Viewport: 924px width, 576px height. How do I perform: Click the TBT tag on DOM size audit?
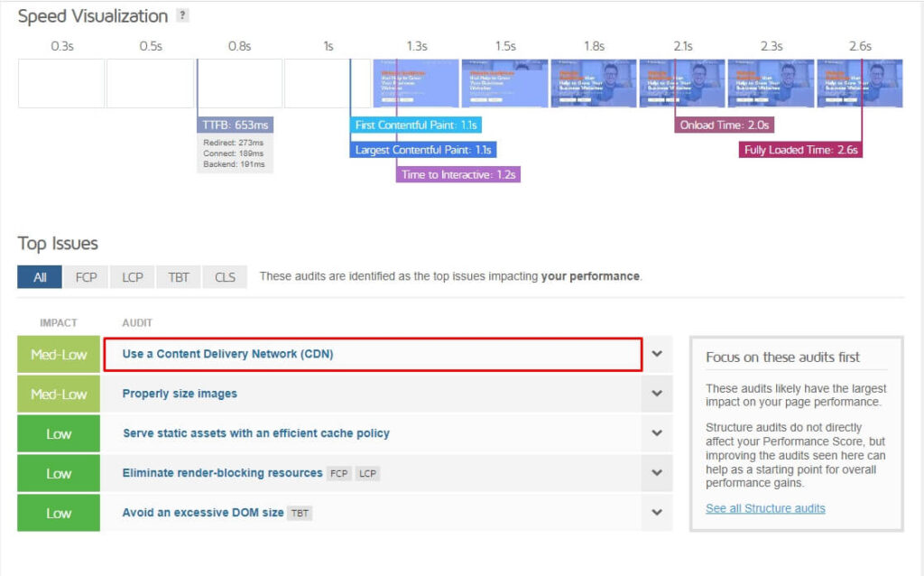(300, 513)
